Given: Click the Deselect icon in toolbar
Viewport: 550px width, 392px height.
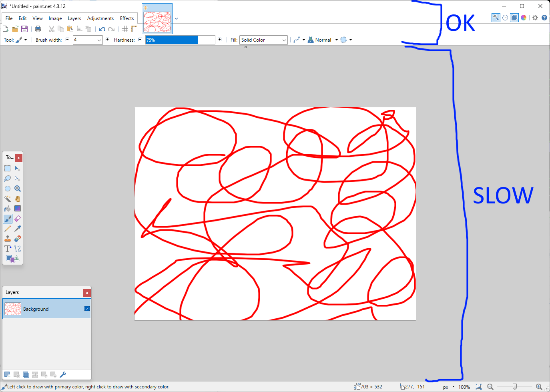Looking at the screenshot, I should click(88, 29).
